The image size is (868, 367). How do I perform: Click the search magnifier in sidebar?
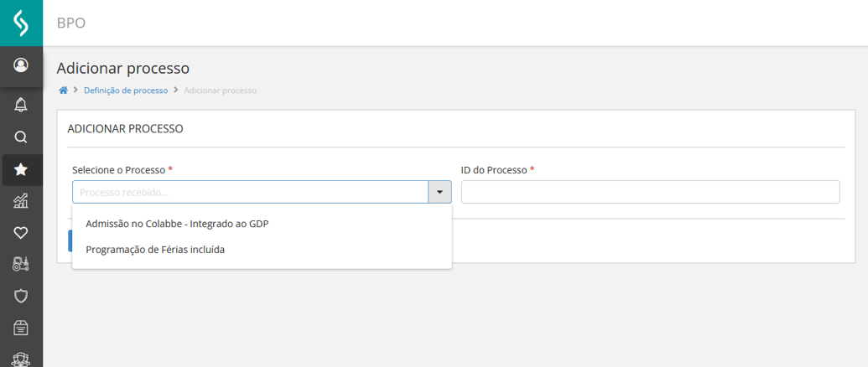pos(21,137)
